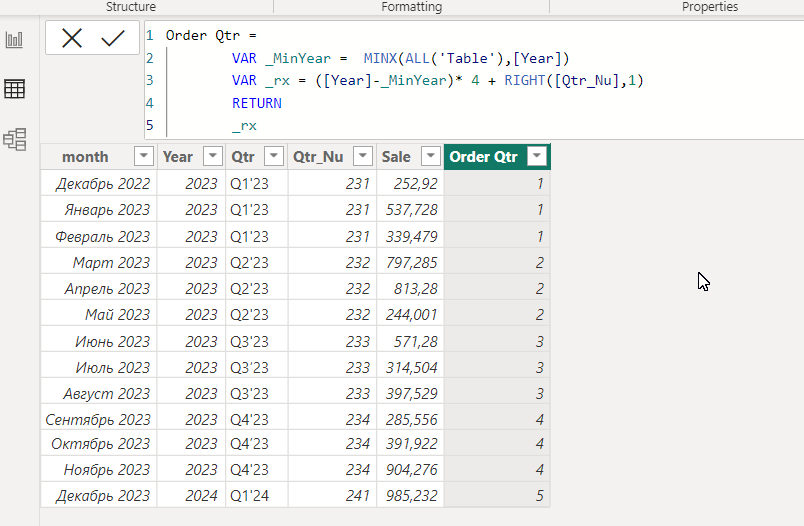Viewport: 804px width, 526px height.
Task: Select the Qtr_Nu column header
Action: coord(318,156)
